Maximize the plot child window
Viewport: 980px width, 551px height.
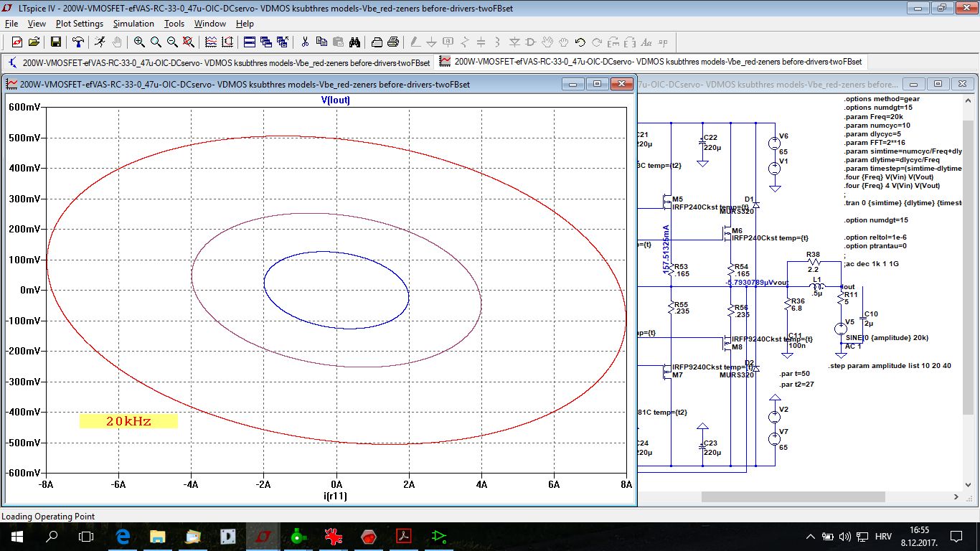pos(597,84)
